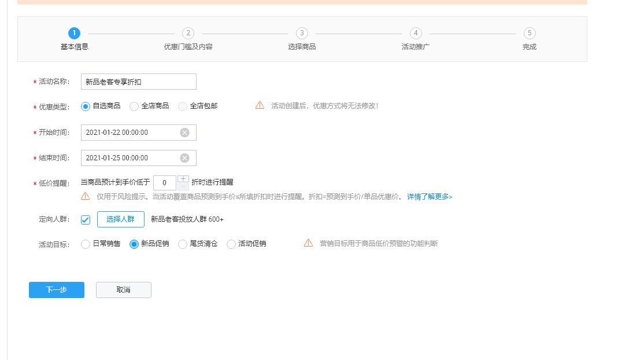The height and width of the screenshot is (360, 644).
Task: Click the step 3 选择商品 circle icon
Action: pos(302,33)
